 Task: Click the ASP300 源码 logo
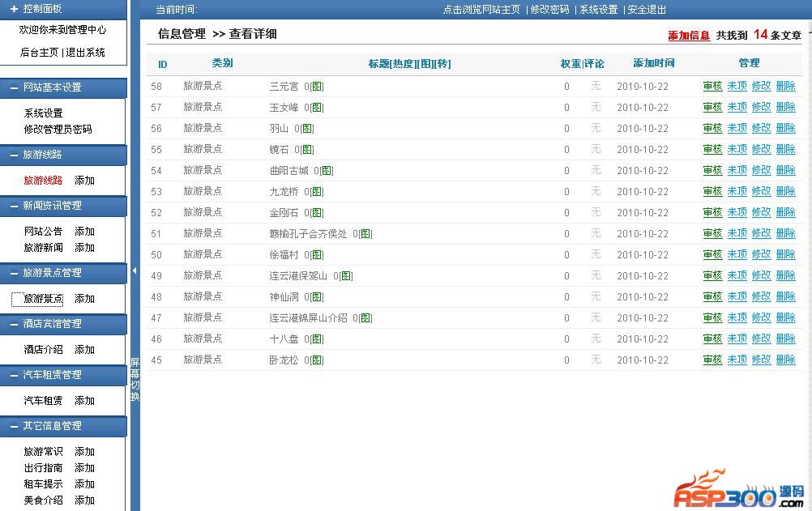coord(737,490)
